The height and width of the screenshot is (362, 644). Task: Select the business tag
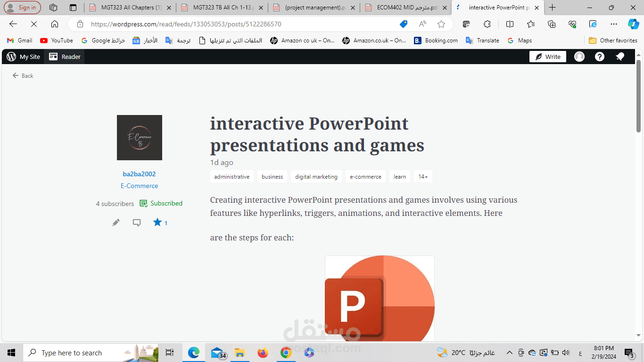272,177
